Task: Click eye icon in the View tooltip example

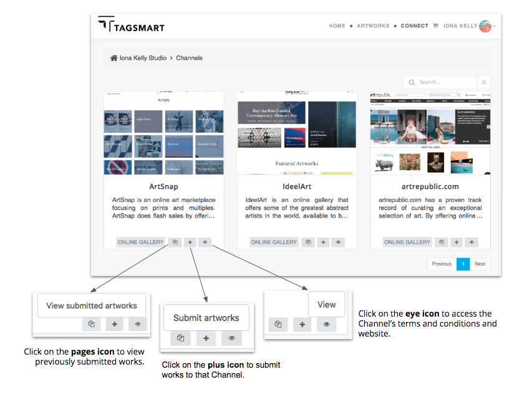Action: click(326, 325)
